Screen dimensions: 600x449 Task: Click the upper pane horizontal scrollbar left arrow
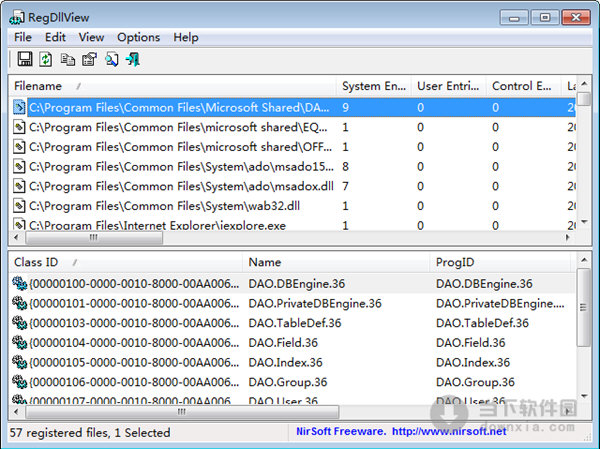pyautogui.click(x=16, y=237)
